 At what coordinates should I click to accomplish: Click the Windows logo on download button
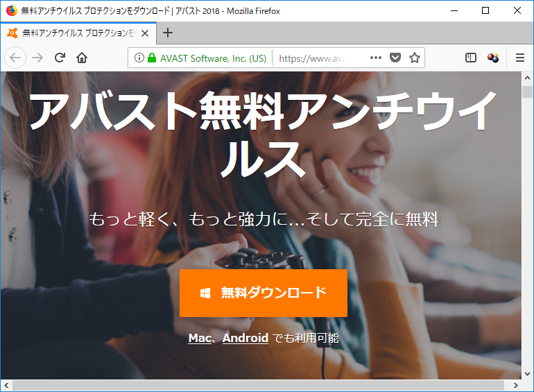205,293
